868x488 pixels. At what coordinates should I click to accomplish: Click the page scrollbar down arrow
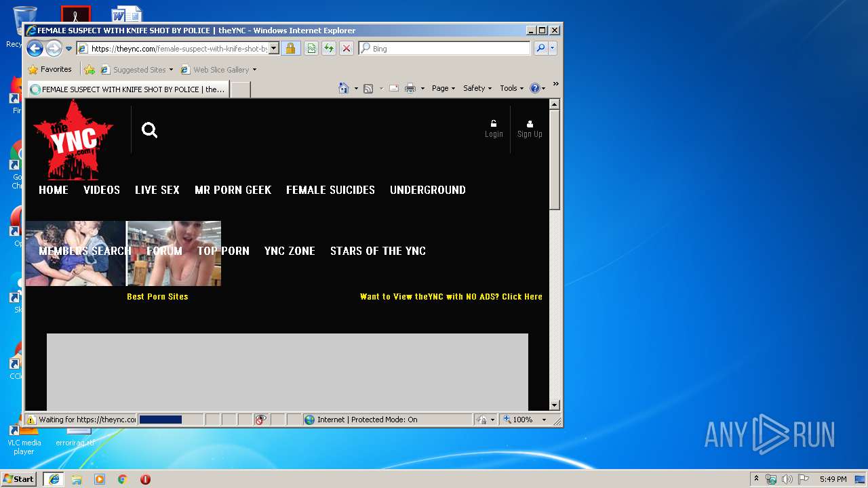click(554, 405)
